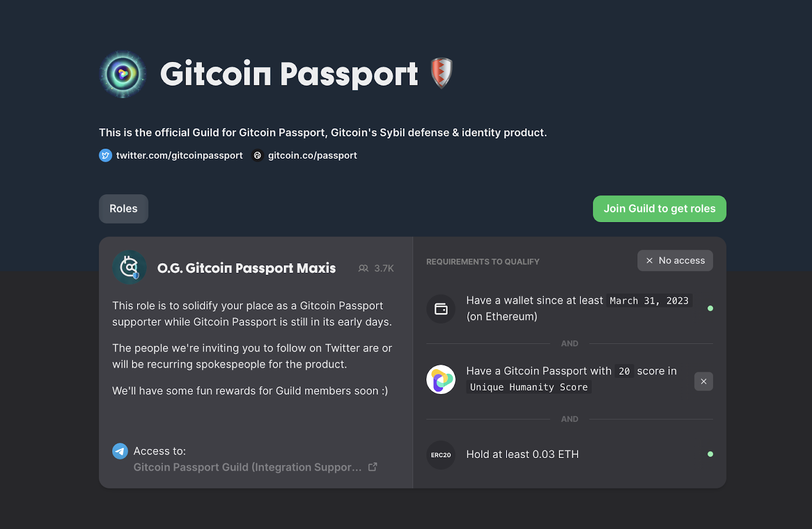Screen dimensions: 812x529
Task: Click the wallet icon in the first requirement
Action: tap(441, 309)
